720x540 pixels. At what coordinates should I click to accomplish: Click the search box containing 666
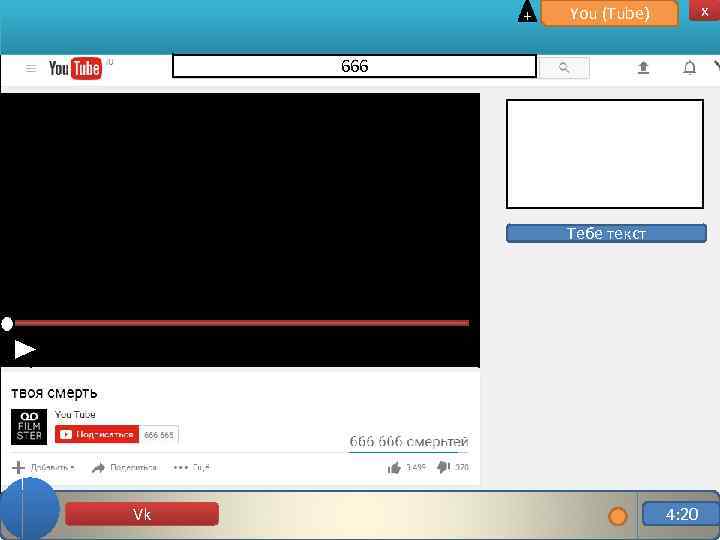tap(354, 66)
